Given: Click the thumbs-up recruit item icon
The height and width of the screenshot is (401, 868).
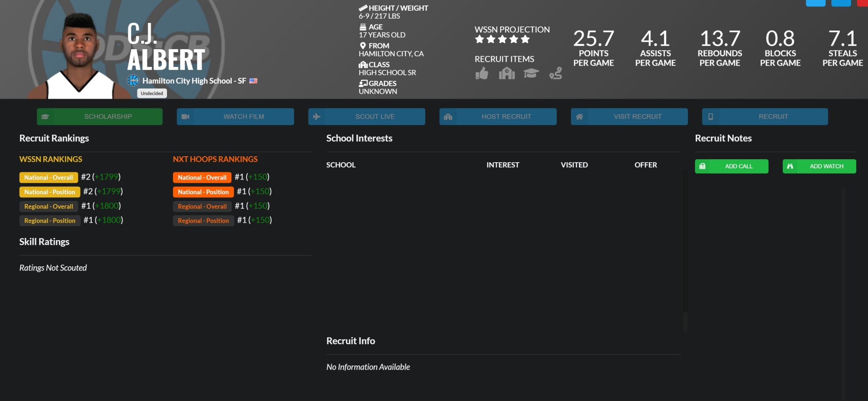Looking at the screenshot, I should [x=481, y=74].
